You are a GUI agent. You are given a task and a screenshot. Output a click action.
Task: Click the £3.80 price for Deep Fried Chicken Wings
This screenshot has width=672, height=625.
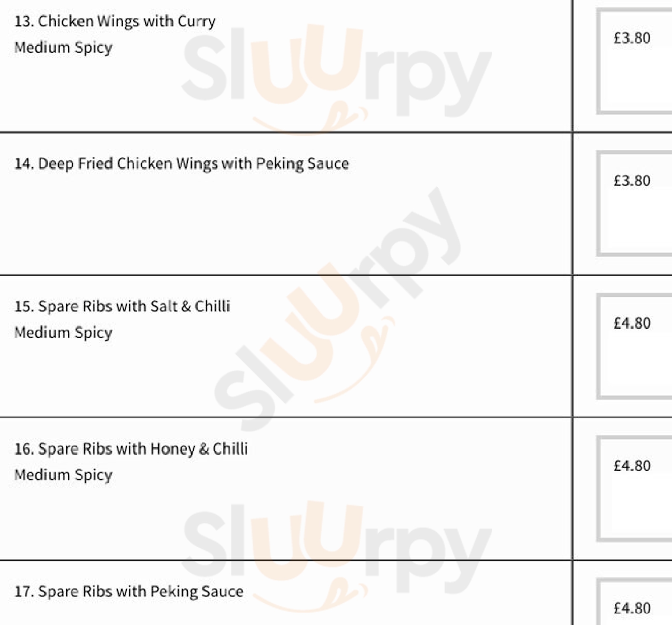(x=632, y=181)
